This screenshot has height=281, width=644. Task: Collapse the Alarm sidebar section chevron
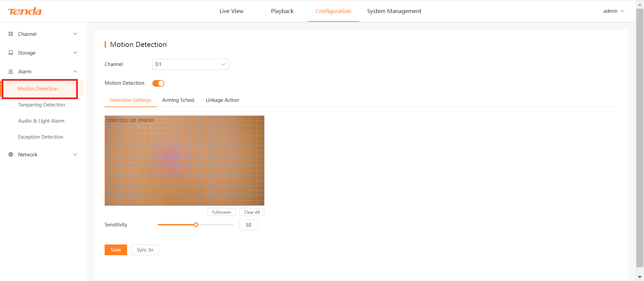[75, 72]
